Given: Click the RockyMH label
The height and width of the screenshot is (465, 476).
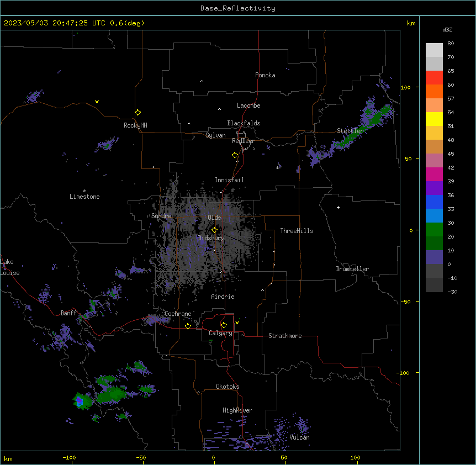Looking at the screenshot, I should tap(135, 125).
